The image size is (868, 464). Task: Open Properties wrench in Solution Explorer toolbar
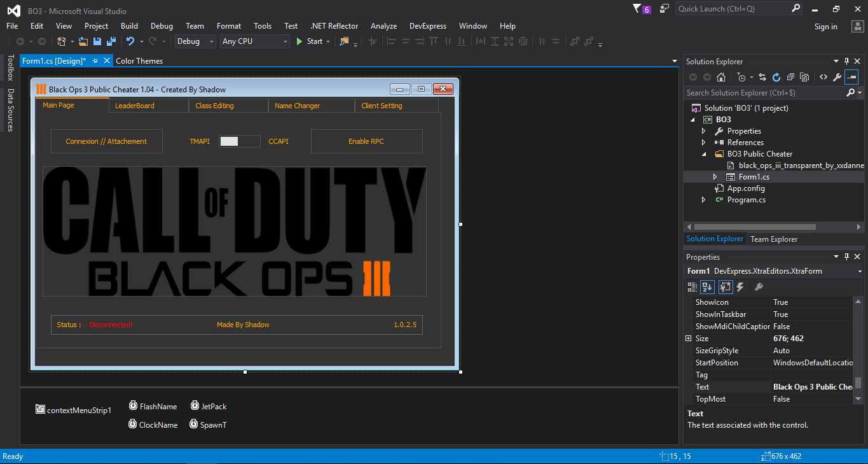coord(837,77)
